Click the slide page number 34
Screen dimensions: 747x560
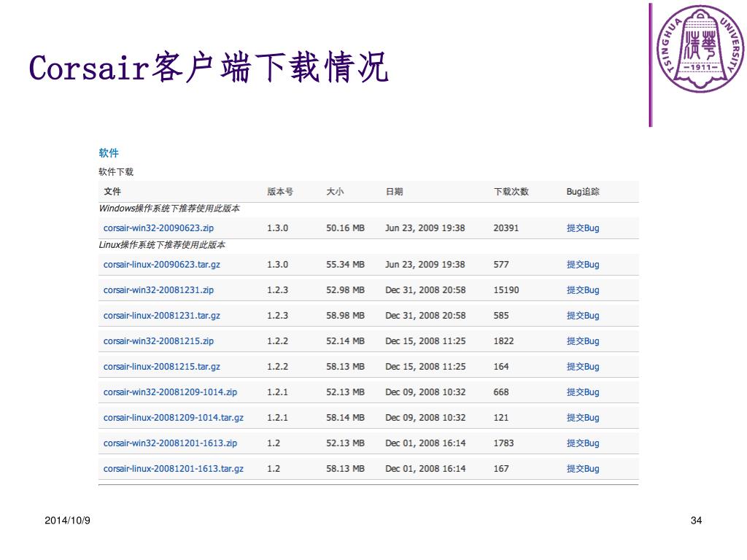(696, 521)
